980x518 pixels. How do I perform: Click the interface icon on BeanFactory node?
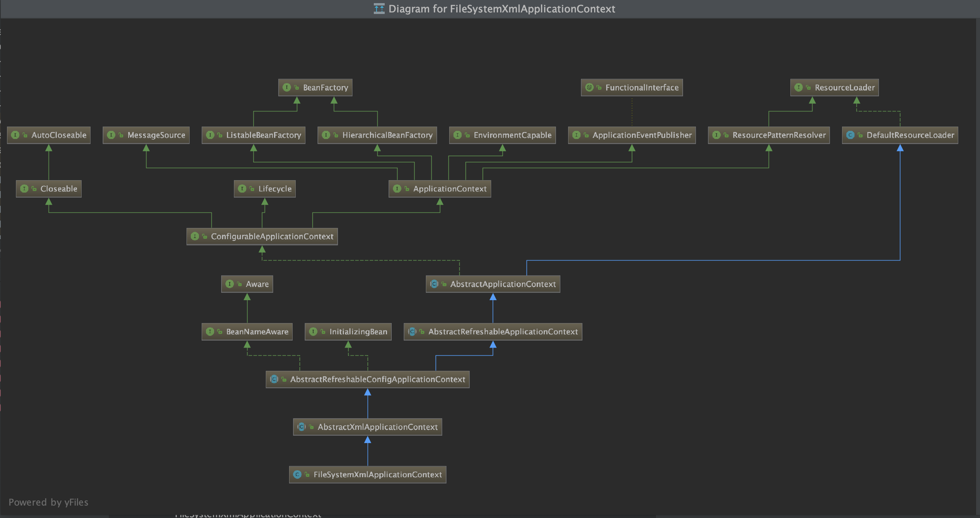(x=287, y=87)
